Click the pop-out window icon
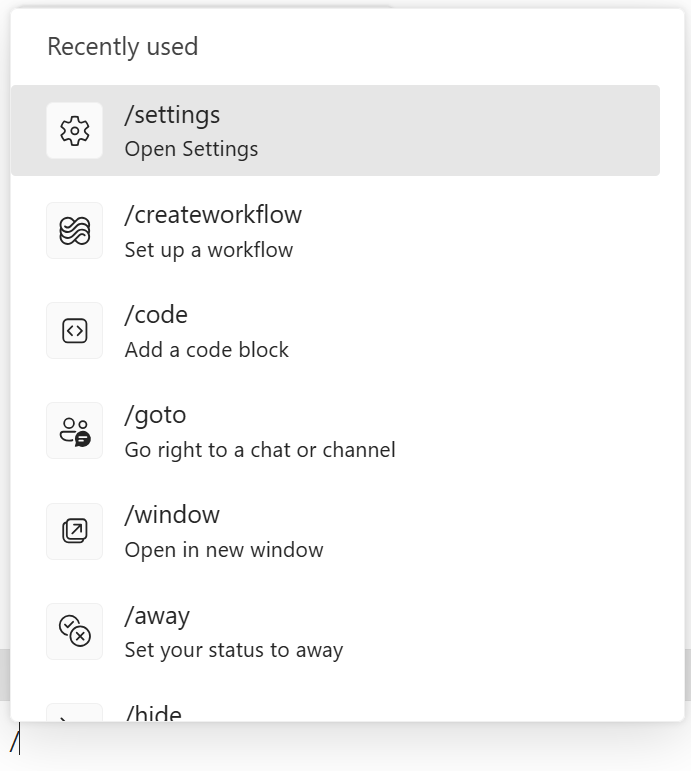Screen dimensions: 691x771 74,531
